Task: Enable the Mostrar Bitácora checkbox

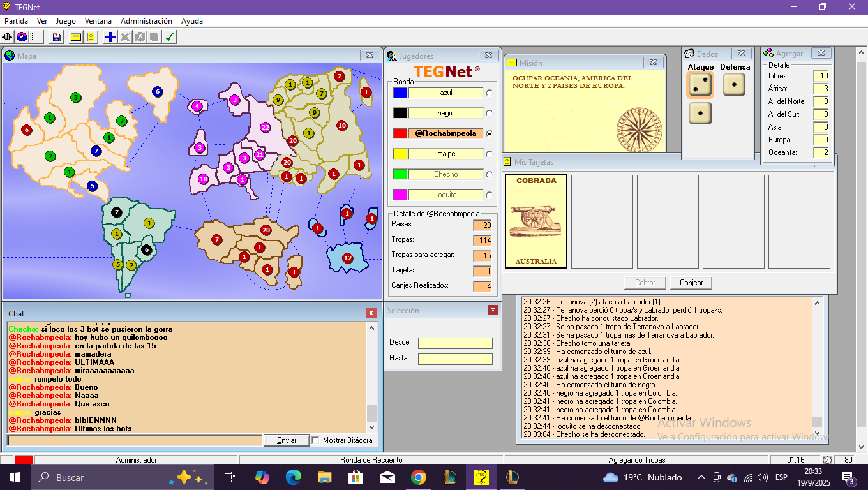Action: 315,440
